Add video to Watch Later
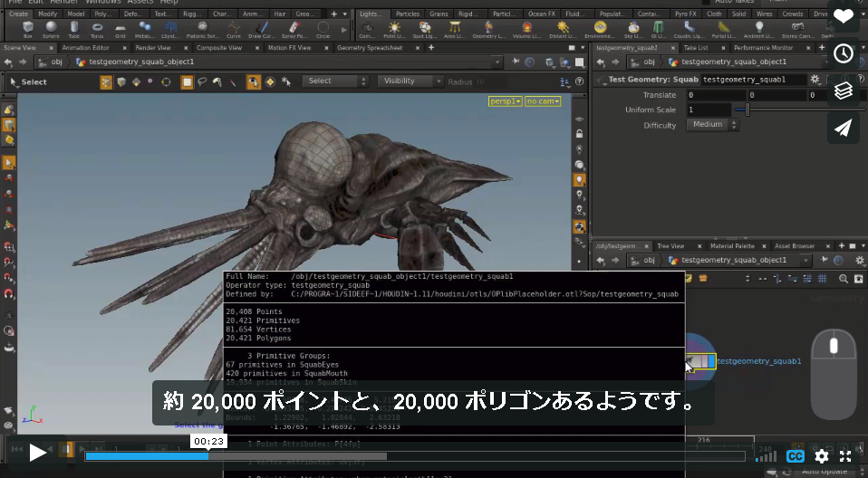The width and height of the screenshot is (868, 478). click(x=844, y=53)
